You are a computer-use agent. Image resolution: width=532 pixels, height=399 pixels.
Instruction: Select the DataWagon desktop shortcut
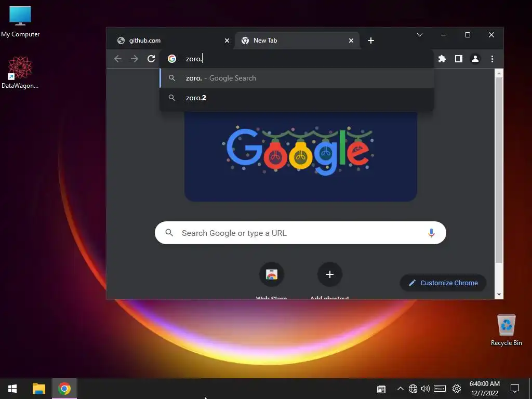(x=20, y=73)
